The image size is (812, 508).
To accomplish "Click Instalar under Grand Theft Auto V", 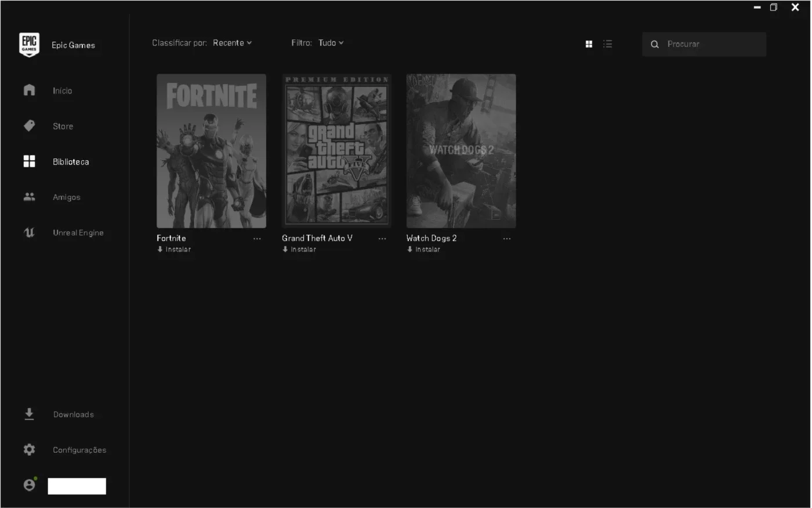I will 303,250.
